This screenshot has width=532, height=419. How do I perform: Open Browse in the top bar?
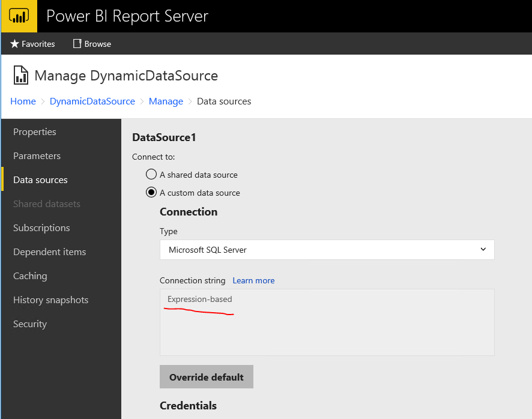[x=92, y=44]
